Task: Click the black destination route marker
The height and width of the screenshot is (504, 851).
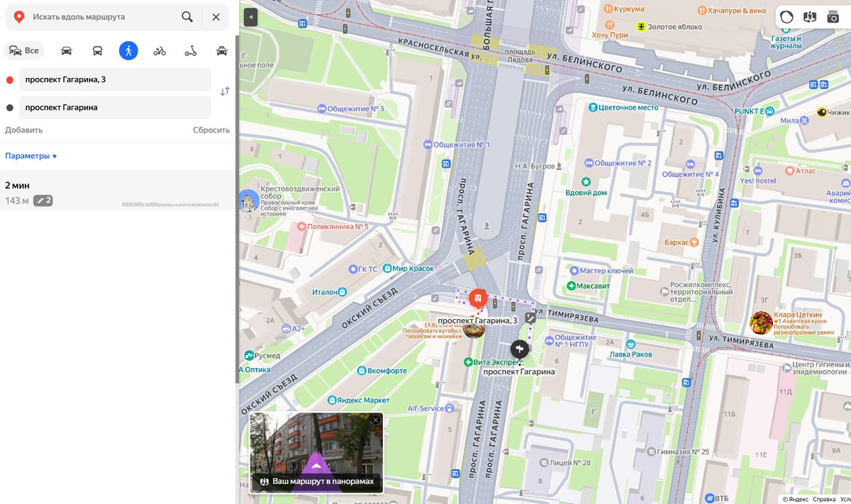Action: click(519, 349)
